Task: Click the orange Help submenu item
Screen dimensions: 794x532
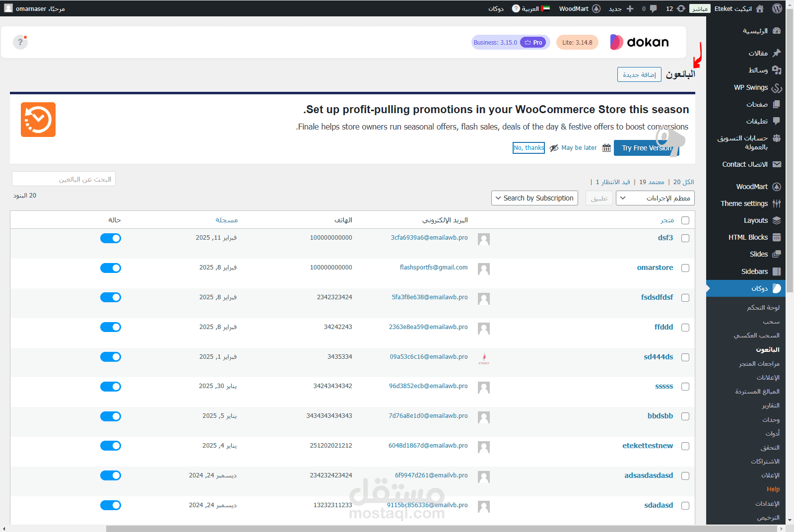Action: [x=773, y=489]
